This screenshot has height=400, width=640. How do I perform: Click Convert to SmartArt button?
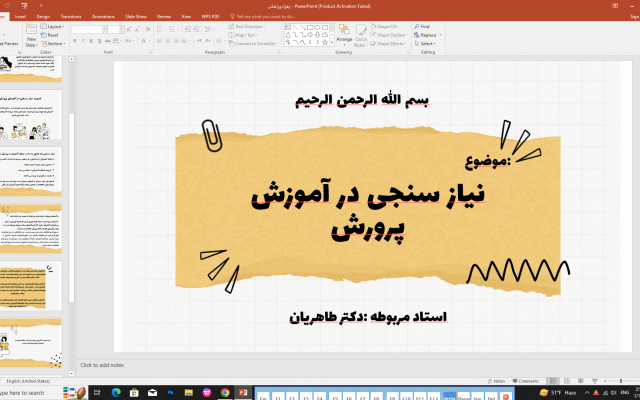click(253, 44)
